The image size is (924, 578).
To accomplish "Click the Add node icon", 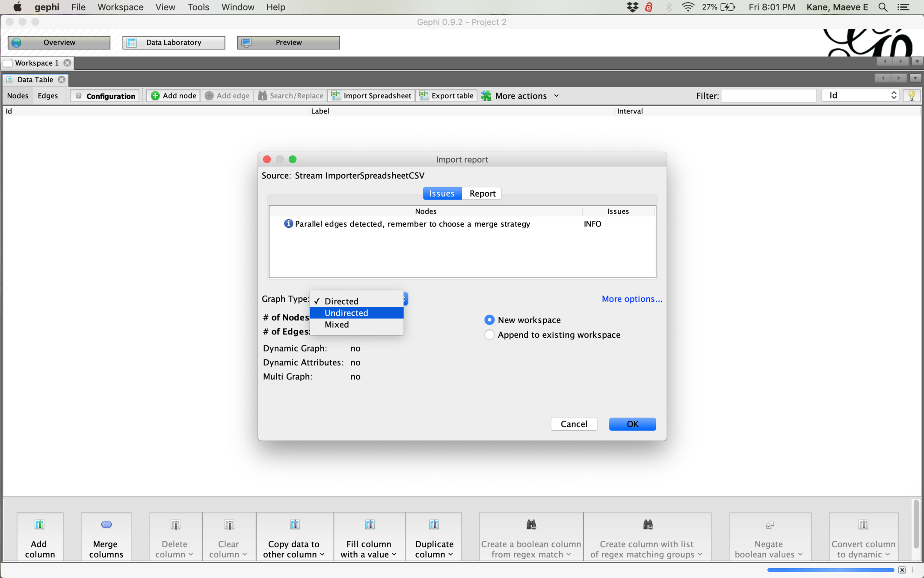I will [155, 95].
